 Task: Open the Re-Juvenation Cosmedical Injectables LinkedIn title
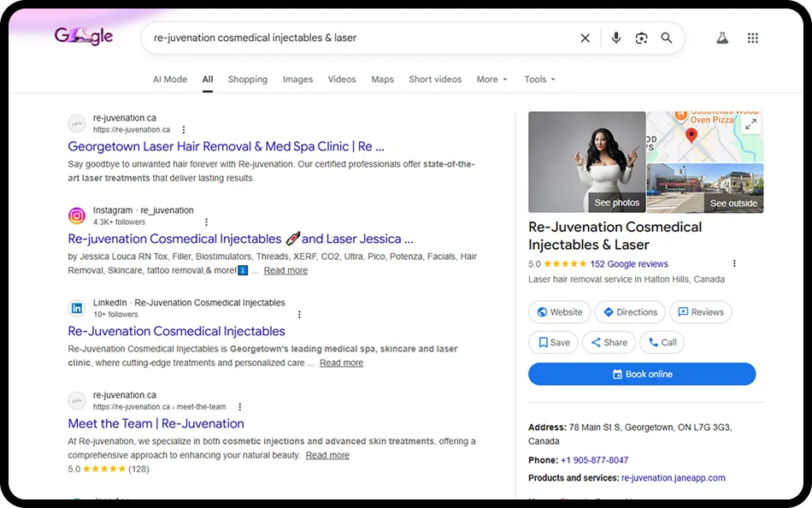click(x=177, y=331)
